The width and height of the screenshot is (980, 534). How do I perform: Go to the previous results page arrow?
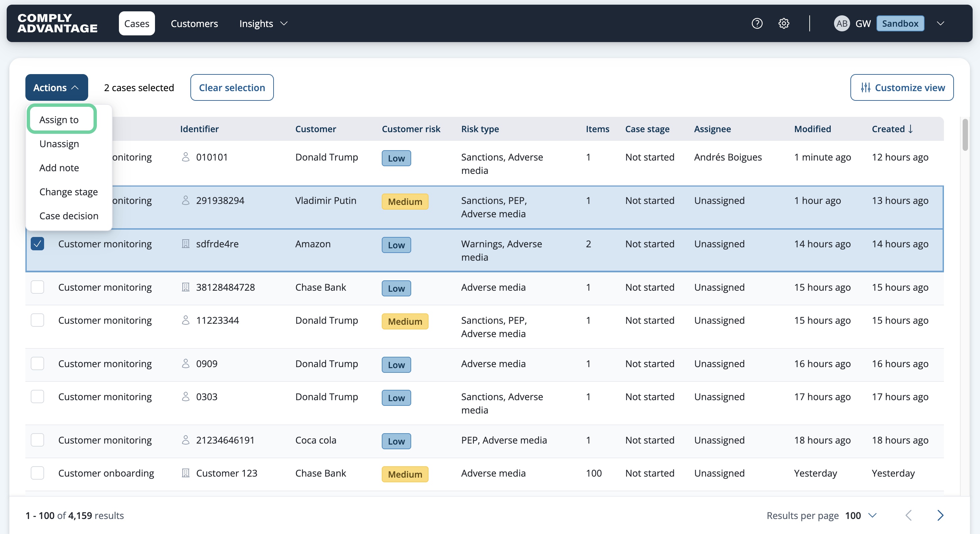[909, 515]
